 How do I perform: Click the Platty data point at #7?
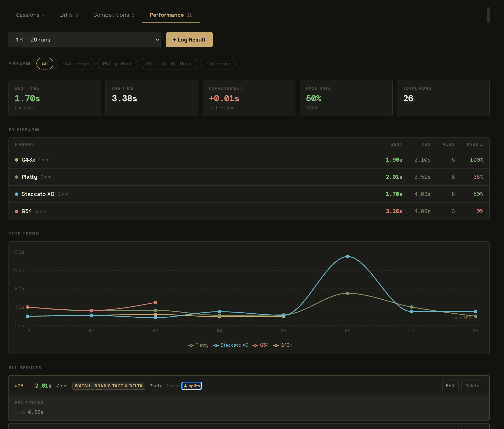412,307
